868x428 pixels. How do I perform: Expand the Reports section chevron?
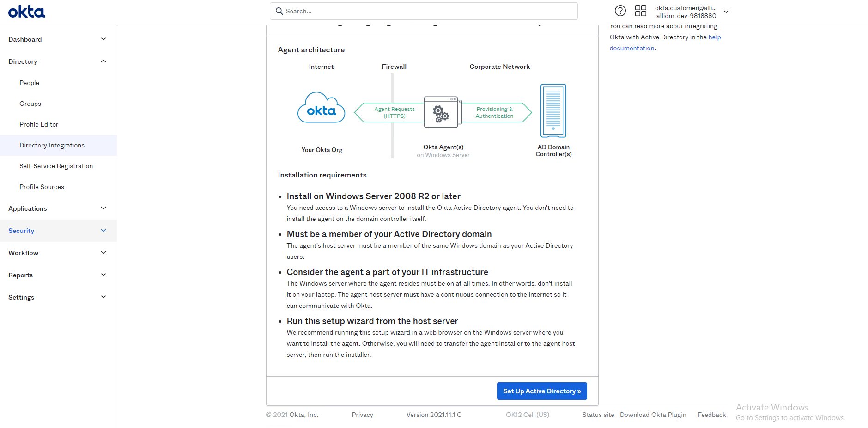coord(103,275)
